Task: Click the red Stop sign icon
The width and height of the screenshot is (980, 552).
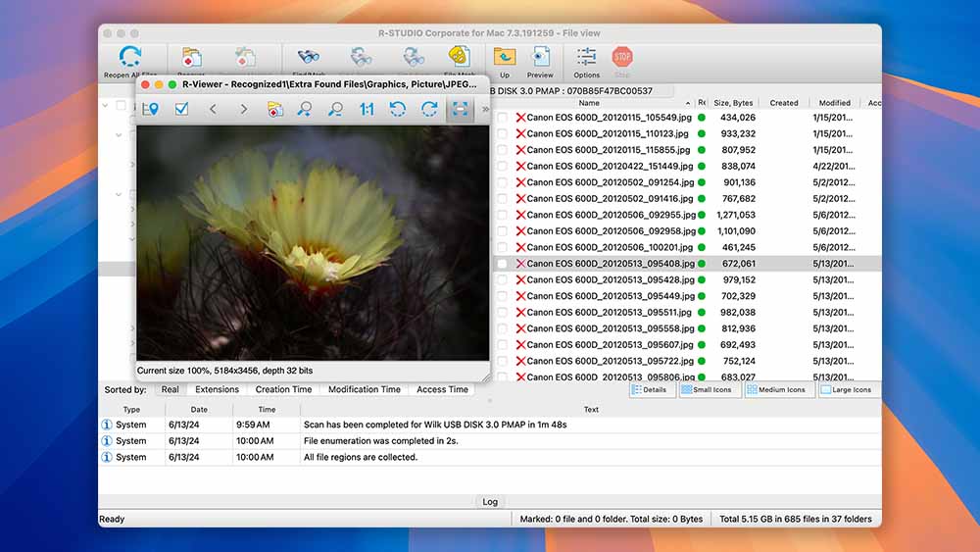Action: tap(622, 58)
